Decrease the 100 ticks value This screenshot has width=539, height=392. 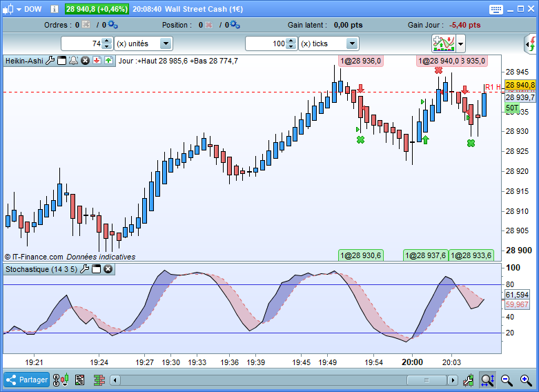click(291, 47)
